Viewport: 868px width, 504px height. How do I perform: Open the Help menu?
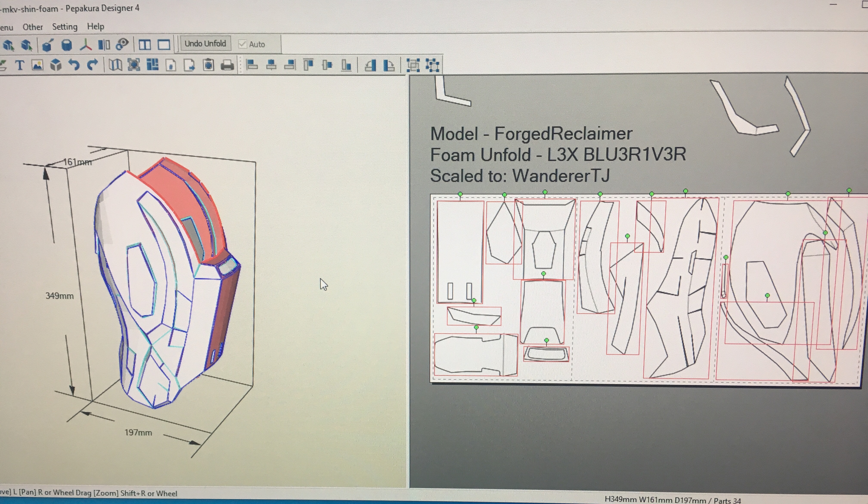tap(95, 26)
